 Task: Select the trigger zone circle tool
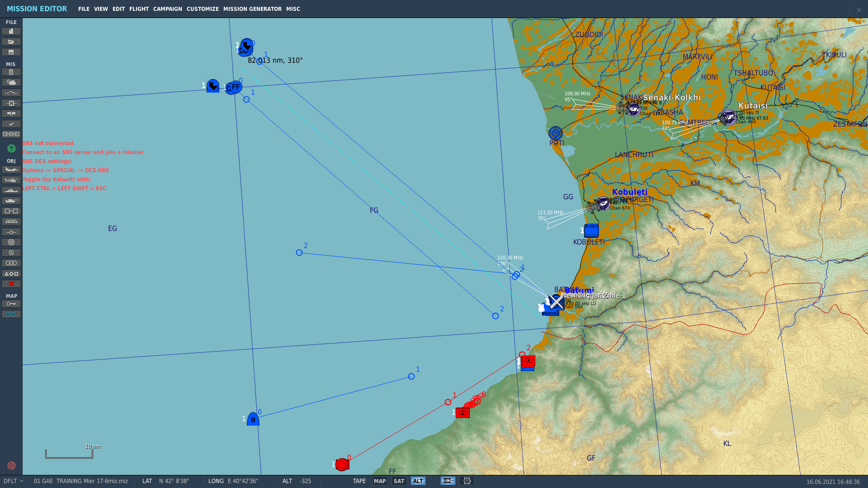click(x=11, y=243)
